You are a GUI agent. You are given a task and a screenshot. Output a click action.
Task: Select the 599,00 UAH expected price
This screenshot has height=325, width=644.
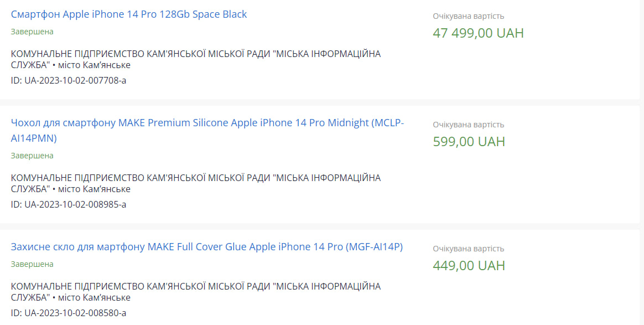pos(469,142)
